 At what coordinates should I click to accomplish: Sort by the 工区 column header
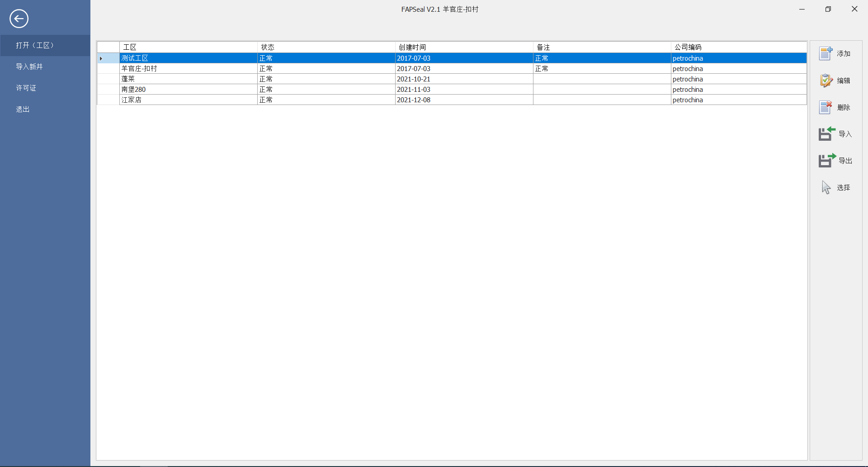189,47
